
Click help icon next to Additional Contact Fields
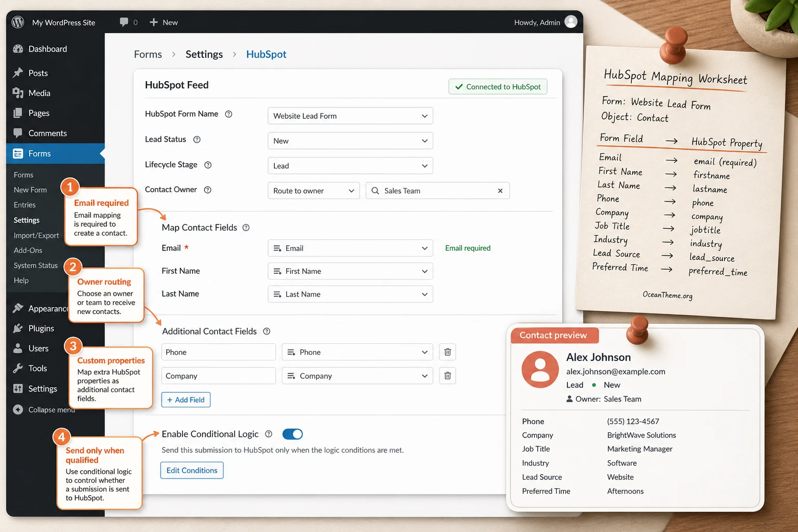click(267, 331)
